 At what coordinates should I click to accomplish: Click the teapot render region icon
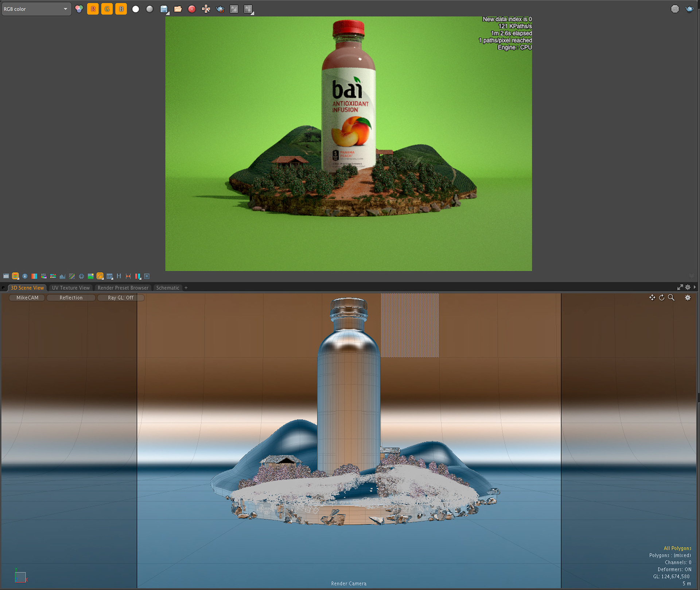pos(220,9)
